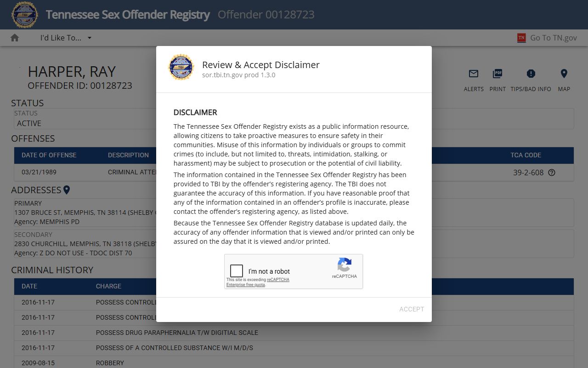Click the "Date" column header in Criminal History

click(x=29, y=286)
